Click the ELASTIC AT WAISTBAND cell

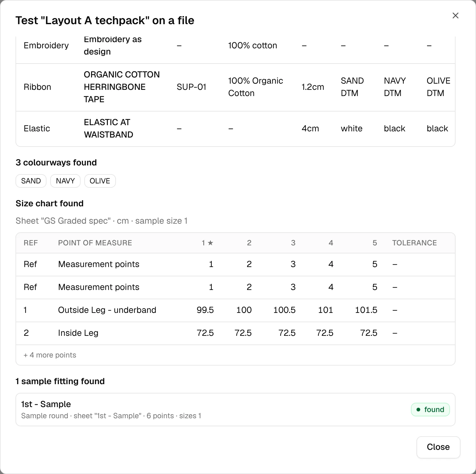108,129
